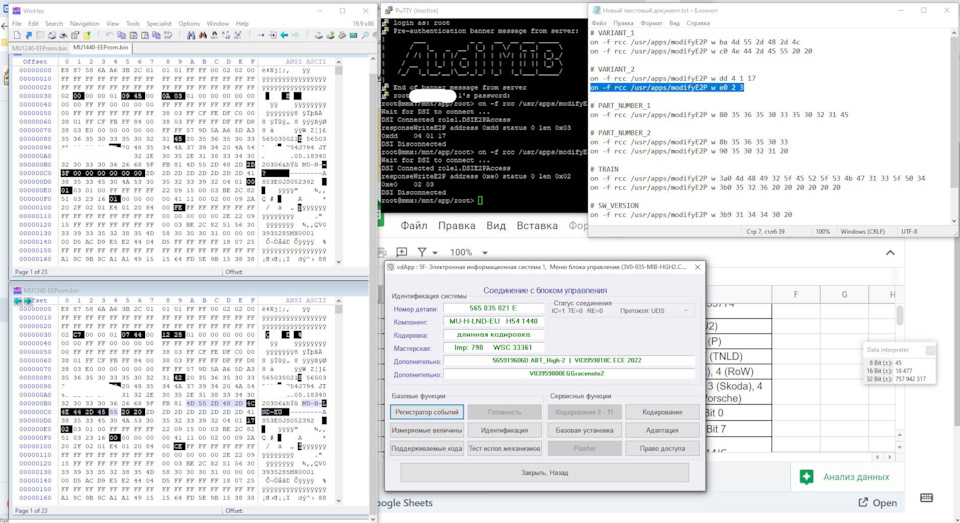Click the Компонент field MU-H-LND-EU
This screenshot has width=960, height=523.
point(493,322)
